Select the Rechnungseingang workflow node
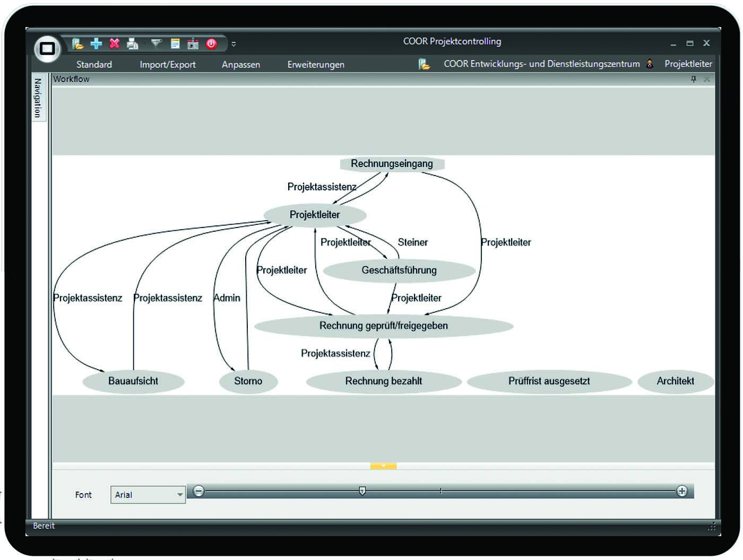743x560 pixels. click(392, 164)
